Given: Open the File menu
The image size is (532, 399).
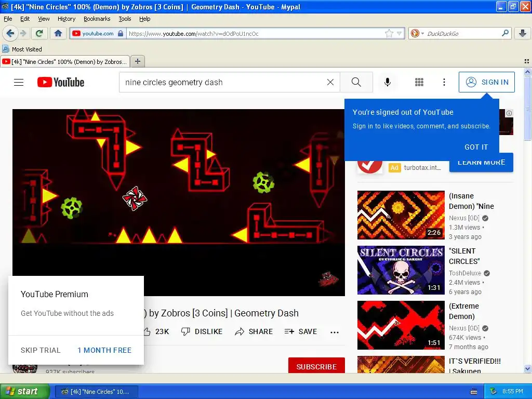Looking at the screenshot, I should (8, 19).
